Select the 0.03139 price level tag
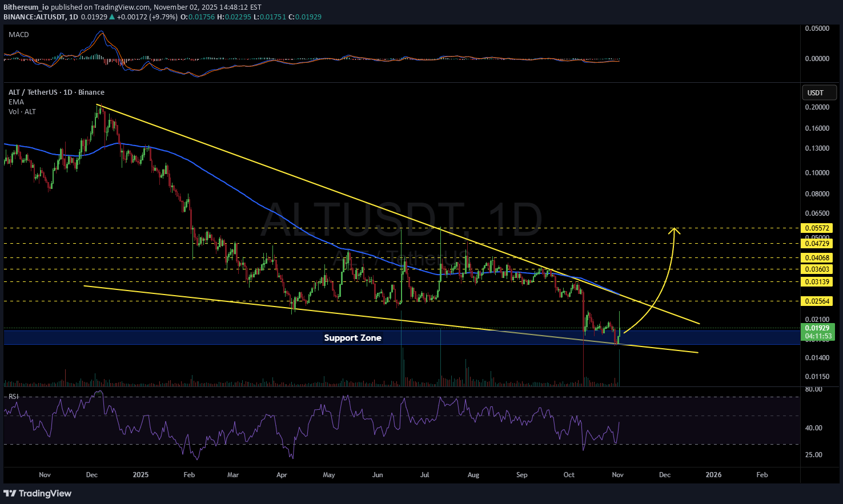Image resolution: width=843 pixels, height=504 pixels. (x=818, y=282)
